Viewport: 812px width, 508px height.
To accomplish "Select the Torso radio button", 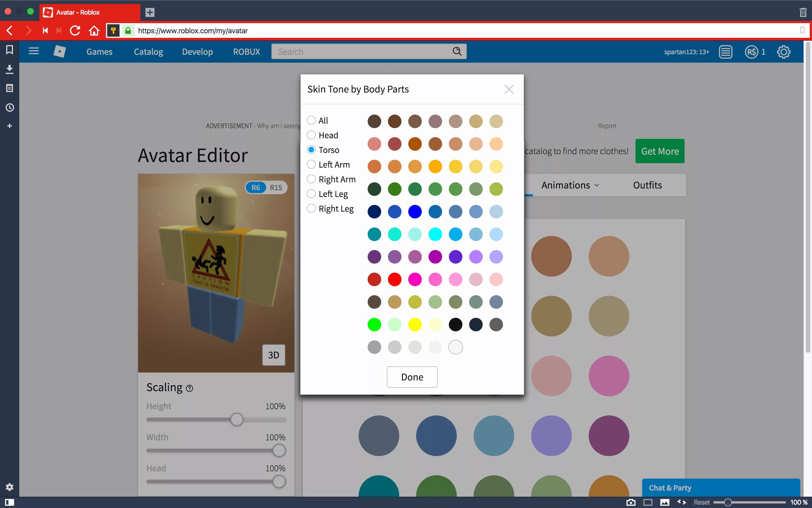I will click(x=311, y=150).
